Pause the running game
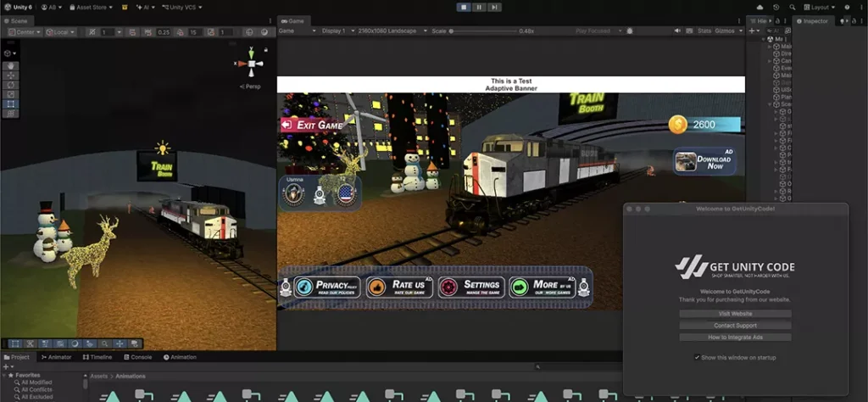 pyautogui.click(x=479, y=7)
